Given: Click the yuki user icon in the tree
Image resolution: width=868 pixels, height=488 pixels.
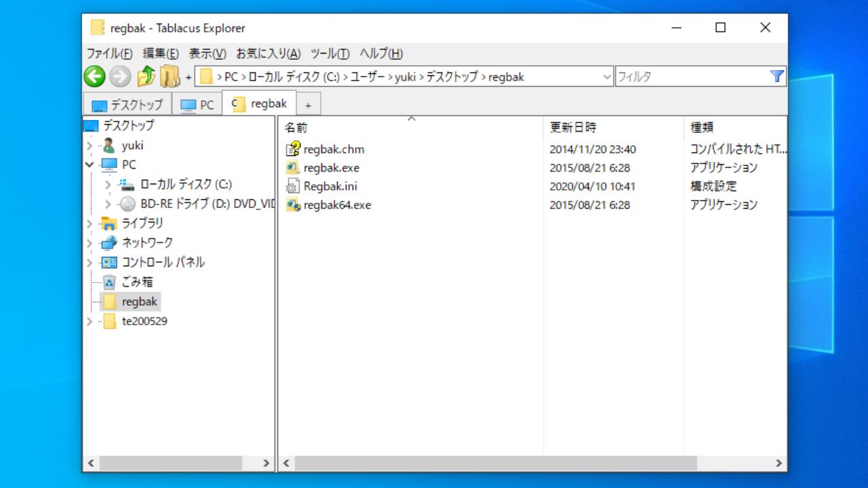Looking at the screenshot, I should 108,145.
